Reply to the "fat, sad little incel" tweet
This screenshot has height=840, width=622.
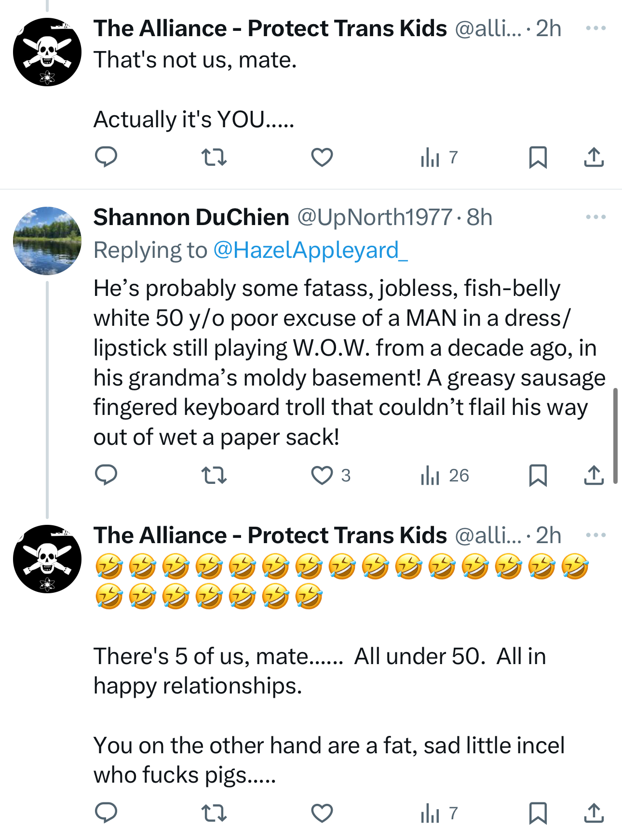click(106, 813)
